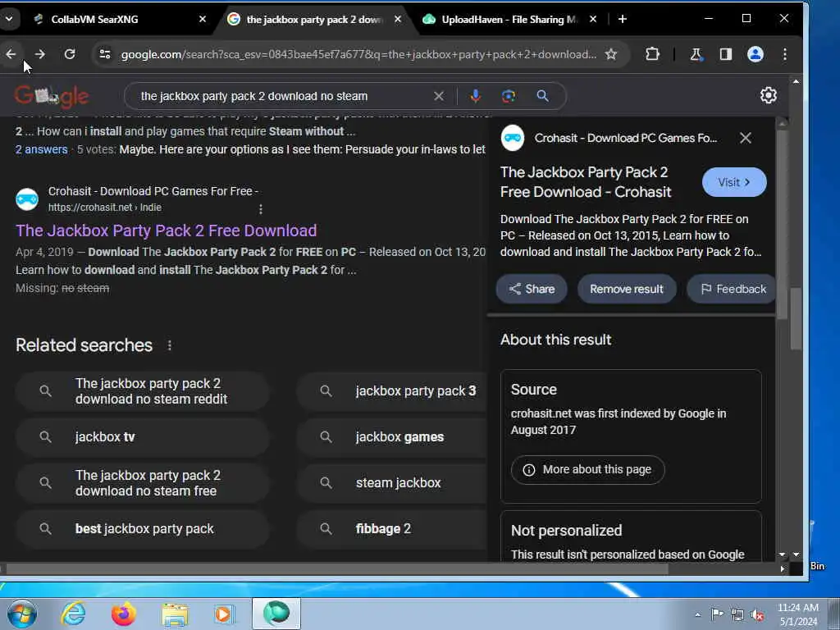Search jackbox party pack 2 download no steam free
840x630 pixels.
pos(142,483)
